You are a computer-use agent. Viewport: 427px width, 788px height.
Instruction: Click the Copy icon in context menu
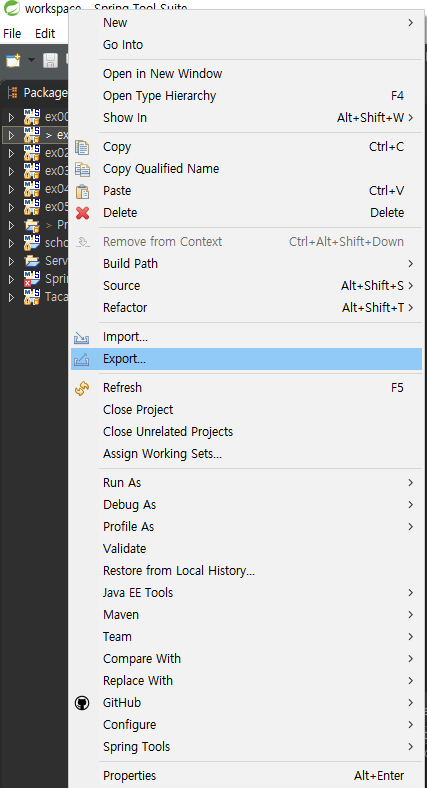[82, 147]
